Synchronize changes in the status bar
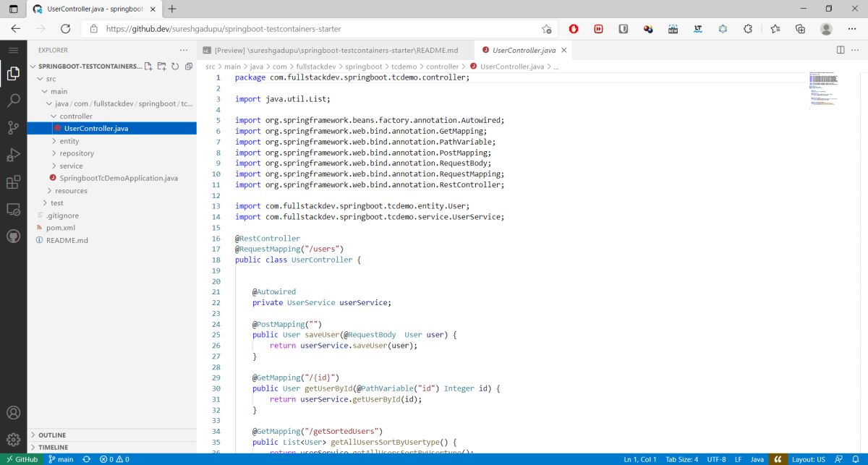 (x=87, y=459)
